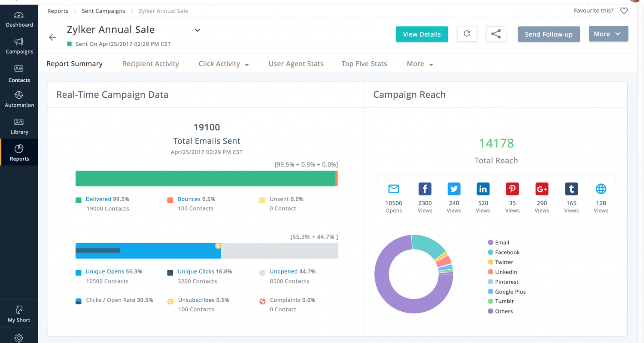Screen dimensions: 644x343
Task: Go to Sent Campaigns breadcrumb
Action: tap(103, 11)
